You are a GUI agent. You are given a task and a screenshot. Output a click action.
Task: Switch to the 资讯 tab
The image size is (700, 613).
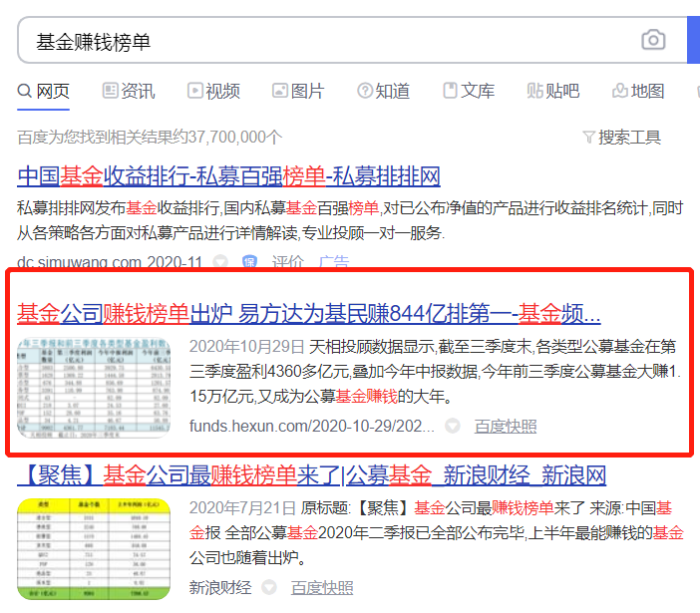[129, 92]
